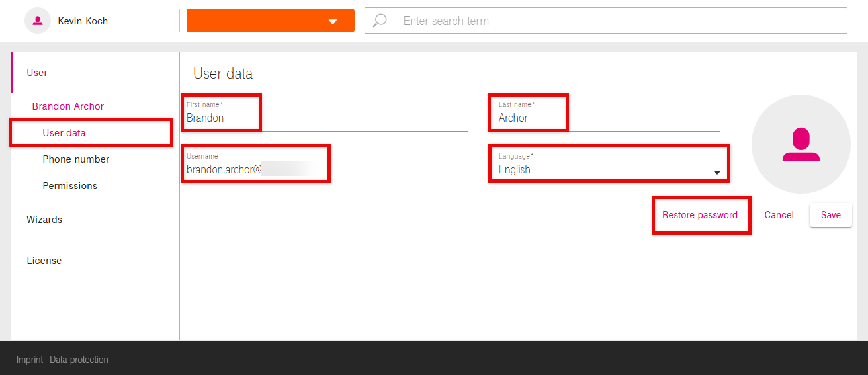The image size is (868, 375).
Task: Open the User data section
Action: click(x=64, y=133)
